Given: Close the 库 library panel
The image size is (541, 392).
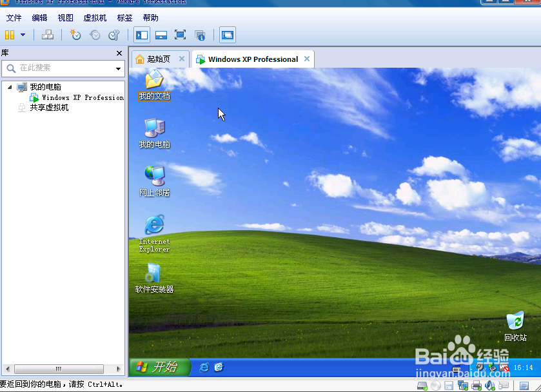Looking at the screenshot, I should point(119,53).
